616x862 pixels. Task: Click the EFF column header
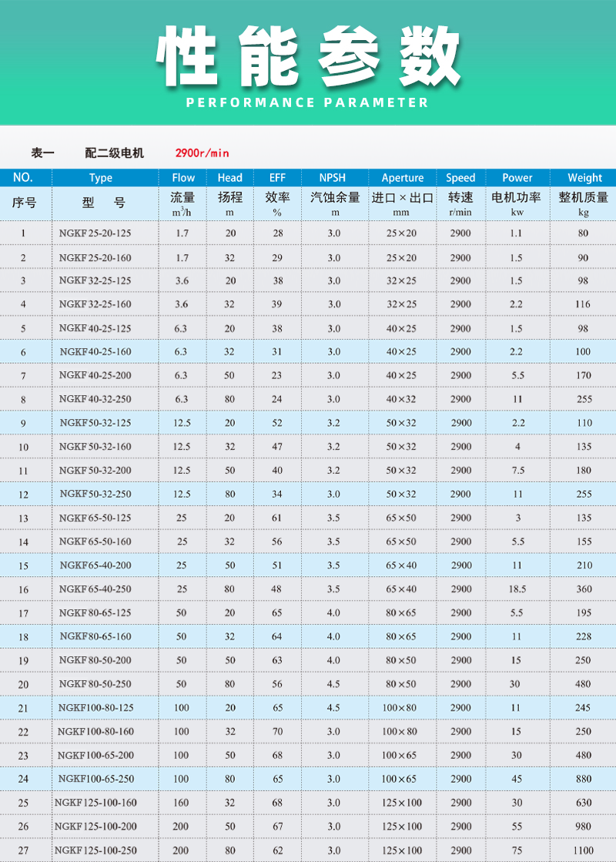pos(277,178)
